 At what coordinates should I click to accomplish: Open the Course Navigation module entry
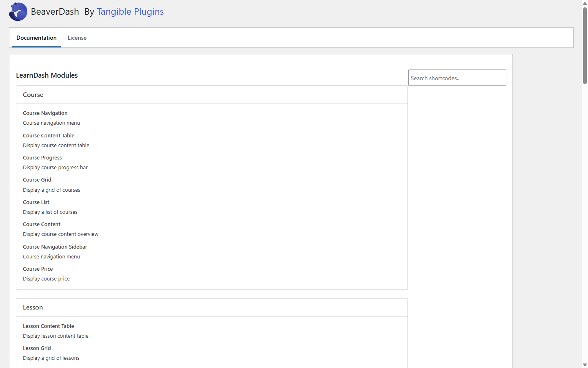(45, 113)
